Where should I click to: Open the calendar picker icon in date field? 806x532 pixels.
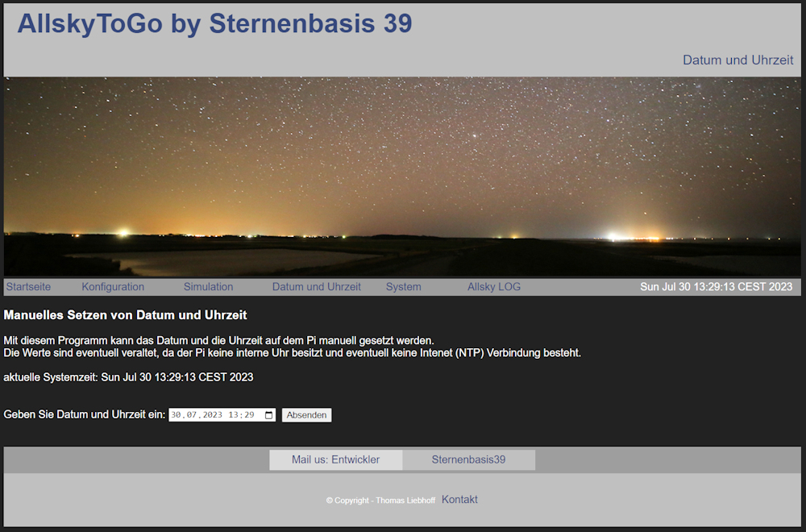click(269, 415)
